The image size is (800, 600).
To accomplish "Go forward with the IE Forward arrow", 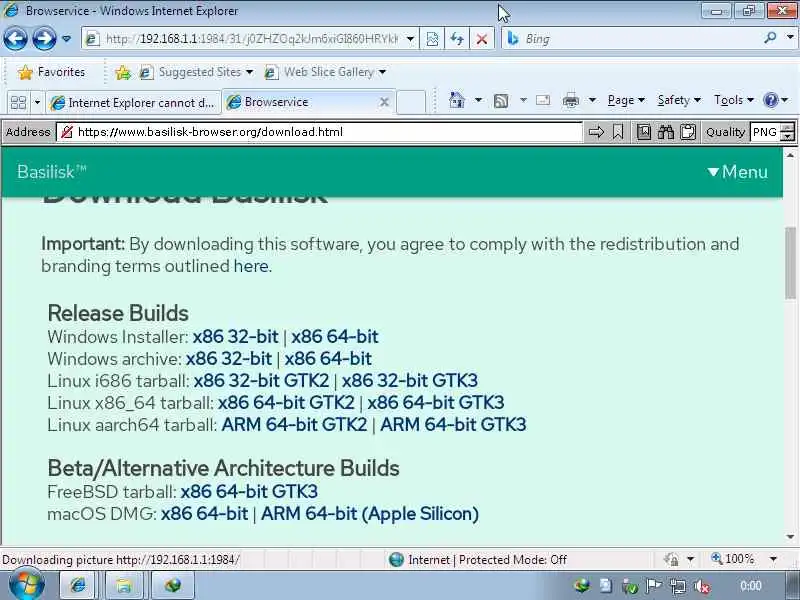I will [x=44, y=39].
